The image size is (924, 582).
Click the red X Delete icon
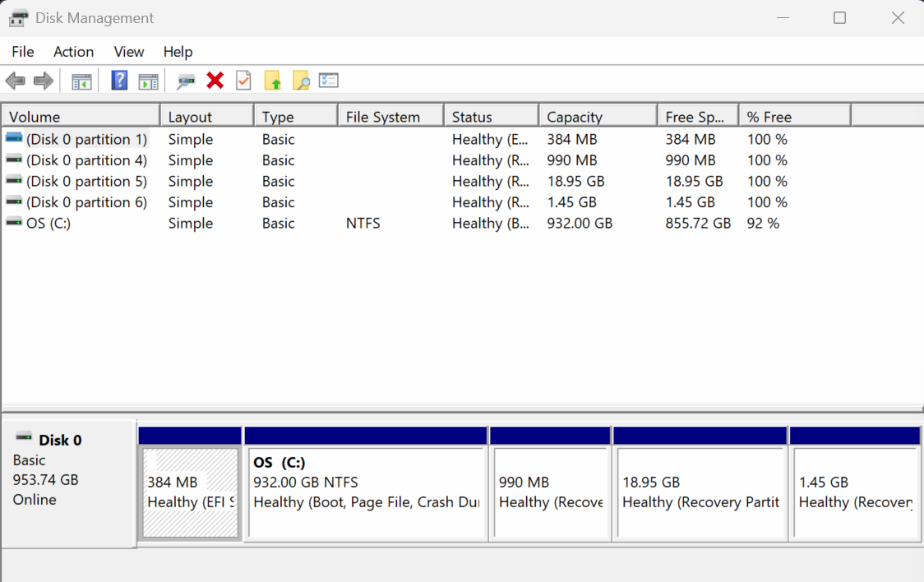215,80
